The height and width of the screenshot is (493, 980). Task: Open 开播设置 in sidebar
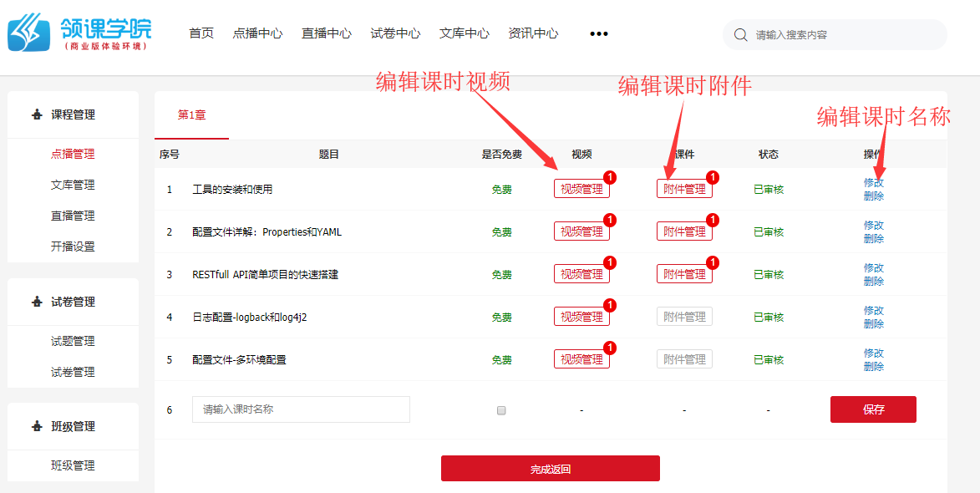(73, 246)
